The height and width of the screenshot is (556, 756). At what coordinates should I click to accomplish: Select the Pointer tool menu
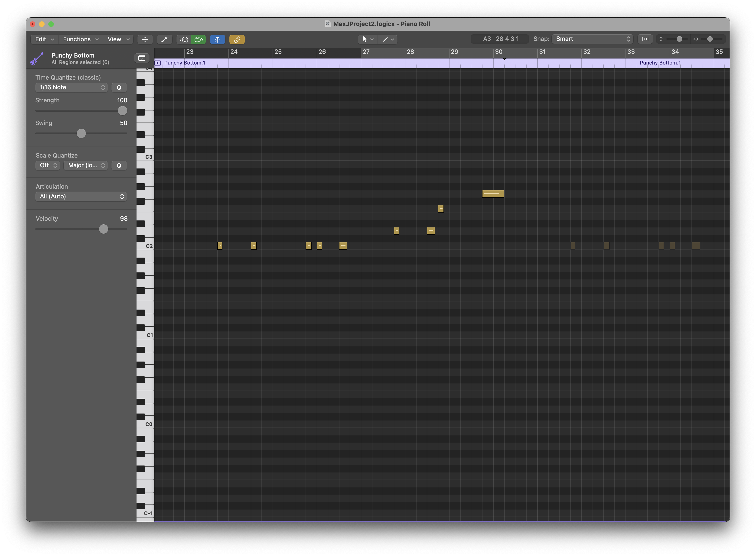367,39
